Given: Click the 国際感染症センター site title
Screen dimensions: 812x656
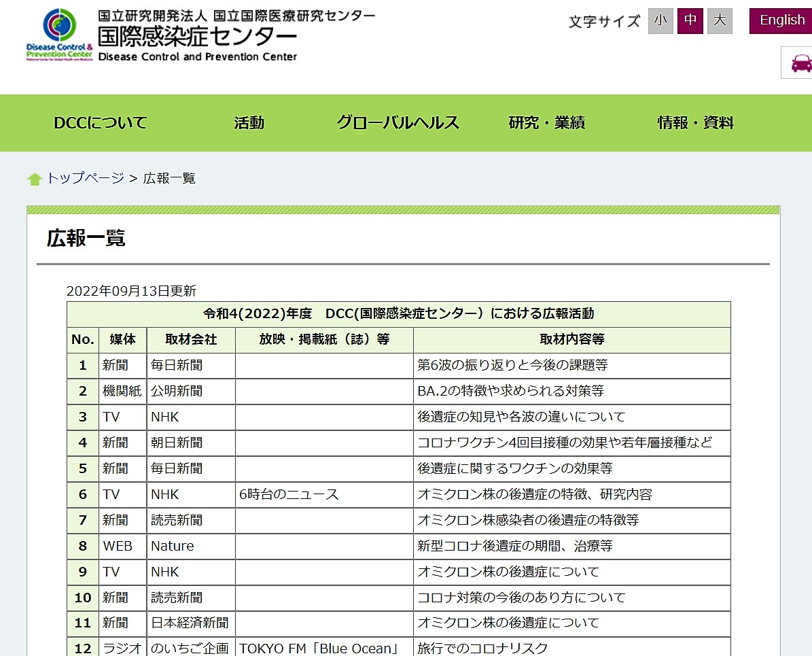Looking at the screenshot, I should click(197, 36).
